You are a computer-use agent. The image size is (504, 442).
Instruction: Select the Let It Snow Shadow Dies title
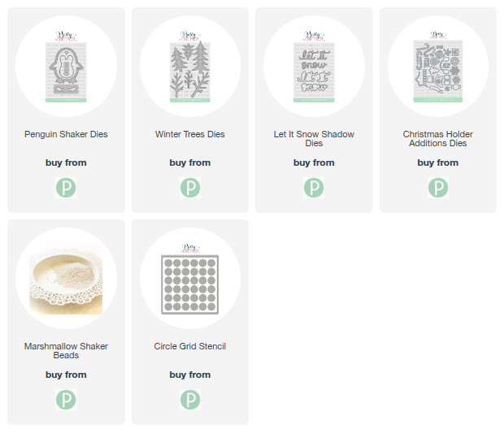314,139
